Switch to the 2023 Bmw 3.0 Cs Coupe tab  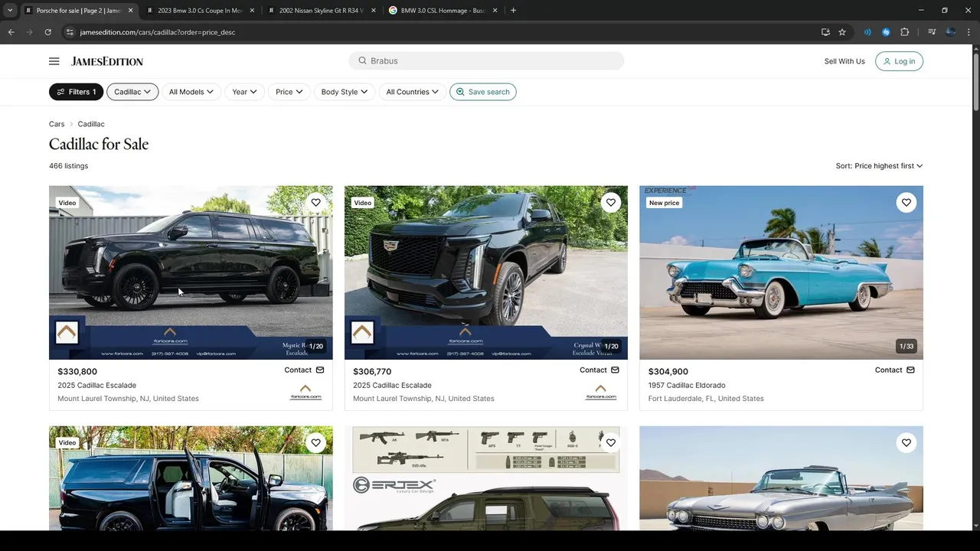199,11
